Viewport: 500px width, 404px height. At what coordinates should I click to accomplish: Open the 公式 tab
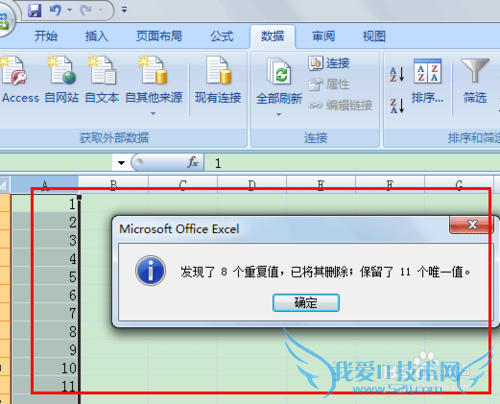pos(222,36)
